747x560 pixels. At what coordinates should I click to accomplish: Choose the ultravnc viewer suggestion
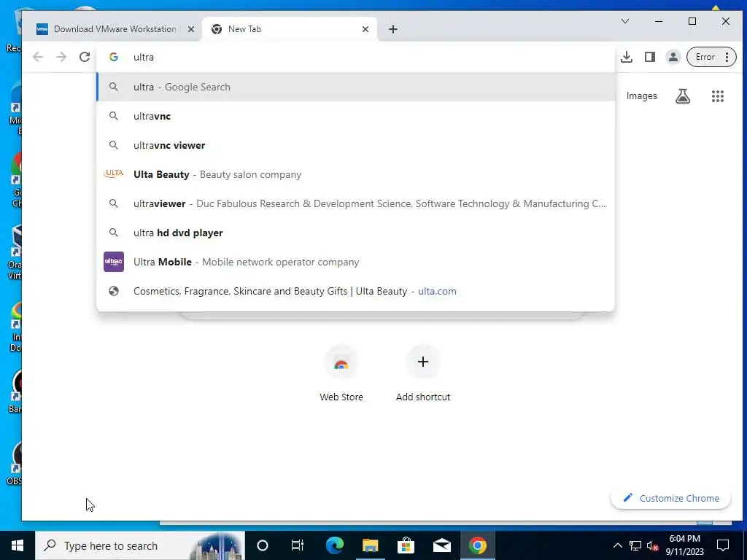(355, 145)
